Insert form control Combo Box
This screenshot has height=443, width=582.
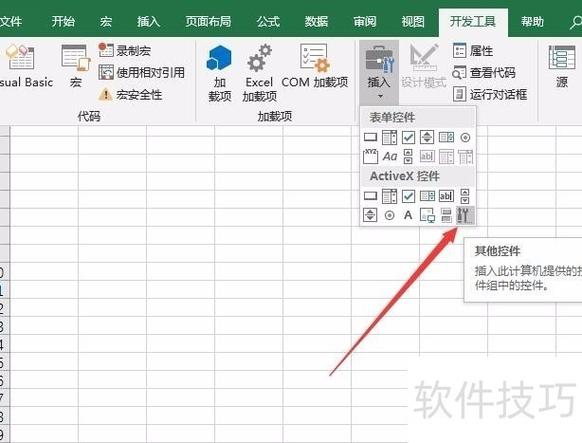389,138
